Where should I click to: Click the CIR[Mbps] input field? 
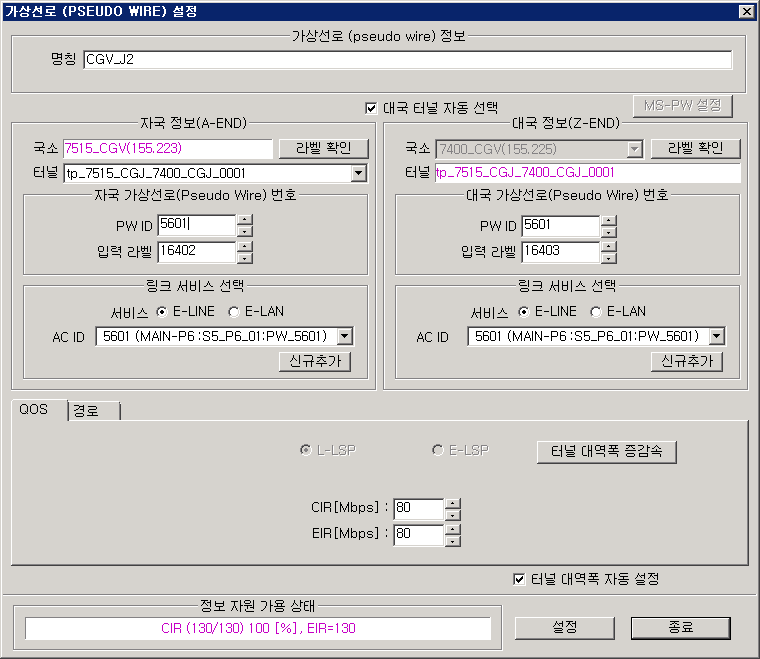(419, 509)
